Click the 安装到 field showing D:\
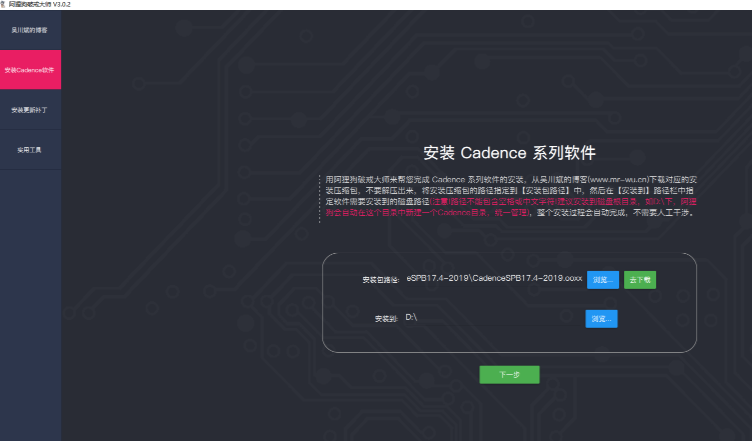This screenshot has height=441, width=752. click(493, 319)
